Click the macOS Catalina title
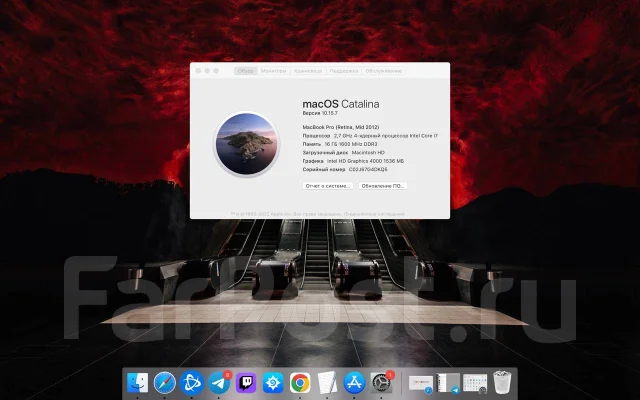This screenshot has width=640, height=400. click(x=341, y=104)
